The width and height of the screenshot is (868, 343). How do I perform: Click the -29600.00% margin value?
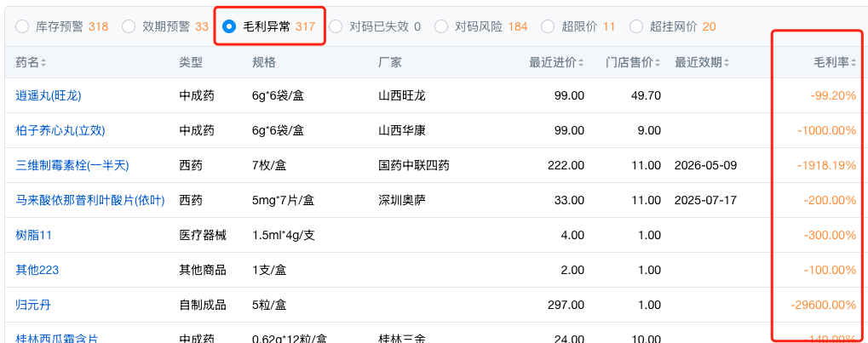(824, 305)
